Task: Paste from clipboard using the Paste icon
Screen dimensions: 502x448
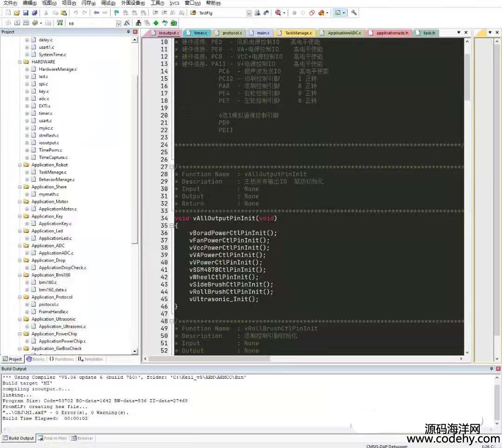Action: [x=64, y=13]
